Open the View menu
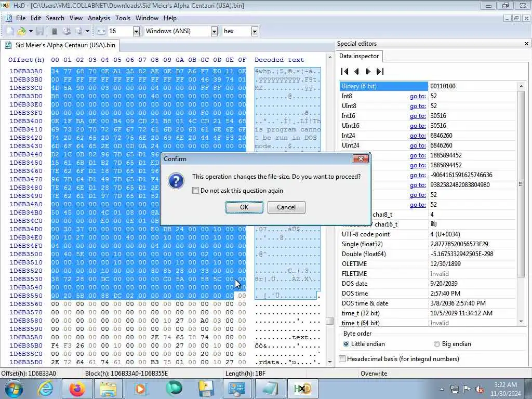Image resolution: width=532 pixels, height=399 pixels. tap(76, 18)
